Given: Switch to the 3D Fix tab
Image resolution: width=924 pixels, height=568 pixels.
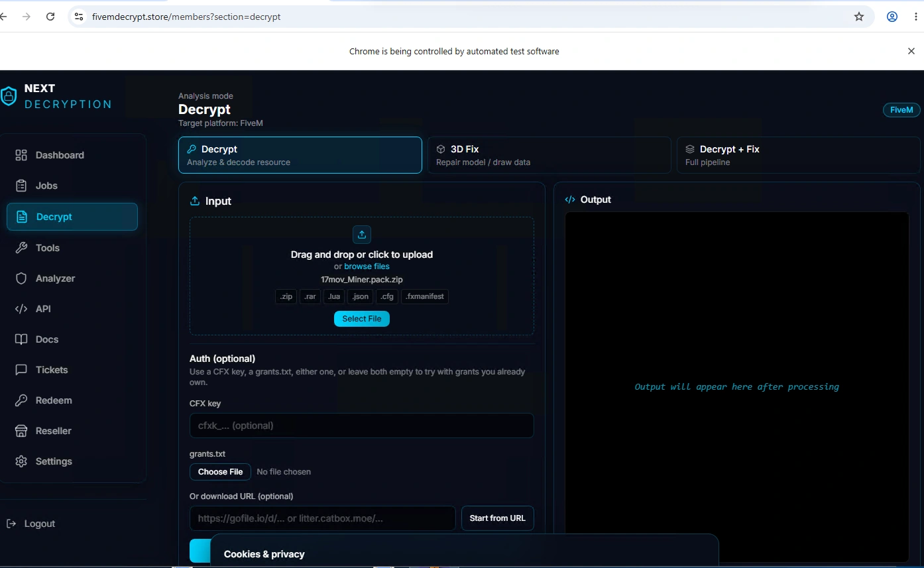Looking at the screenshot, I should pyautogui.click(x=549, y=155).
